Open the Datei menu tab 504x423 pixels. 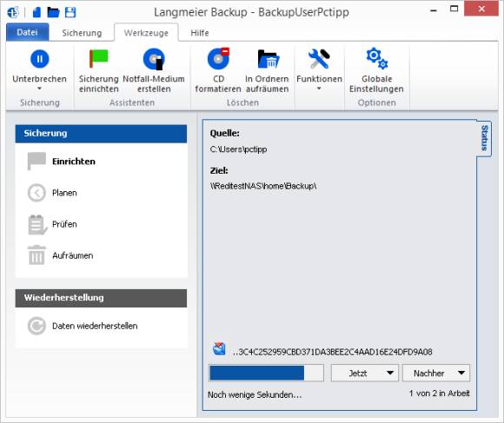[x=27, y=32]
